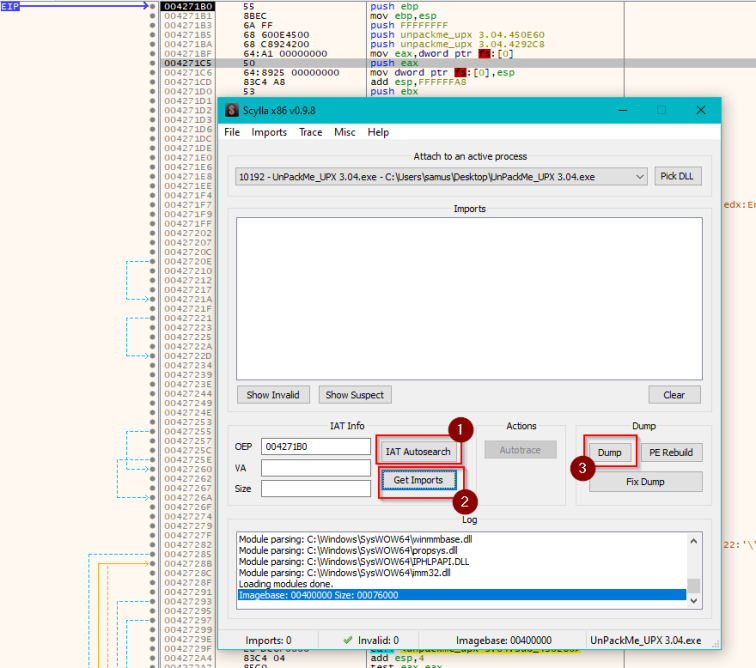Select the winmmbase.dll module parsing log line
Screen dimensions: 756x668
(355, 539)
